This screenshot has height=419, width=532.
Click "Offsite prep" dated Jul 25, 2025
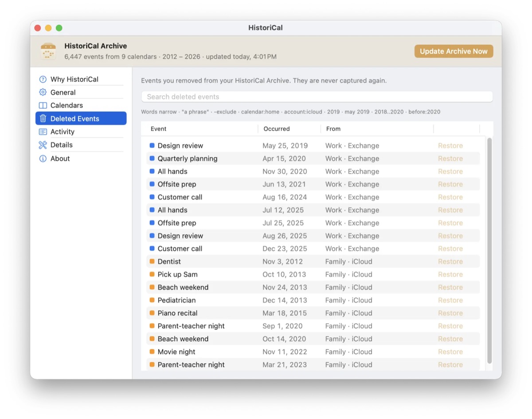click(177, 223)
